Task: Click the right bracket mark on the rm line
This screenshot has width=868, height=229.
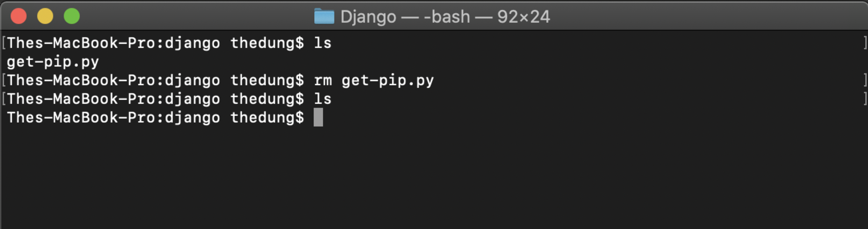Action: [865, 80]
